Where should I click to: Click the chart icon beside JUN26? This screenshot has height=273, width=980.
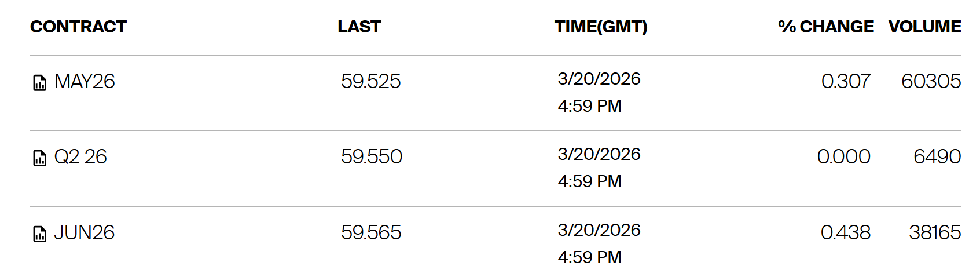click(39, 234)
